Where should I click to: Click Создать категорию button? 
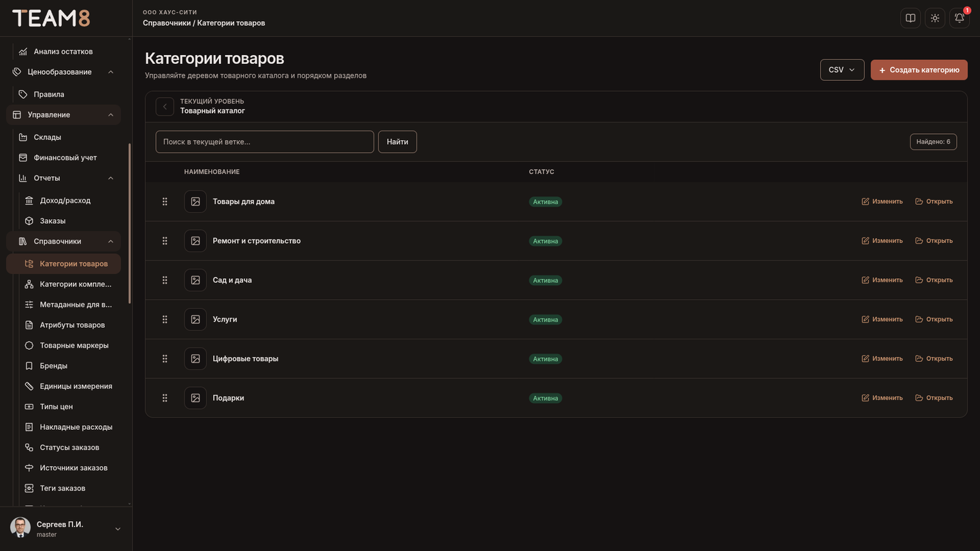[x=919, y=70]
